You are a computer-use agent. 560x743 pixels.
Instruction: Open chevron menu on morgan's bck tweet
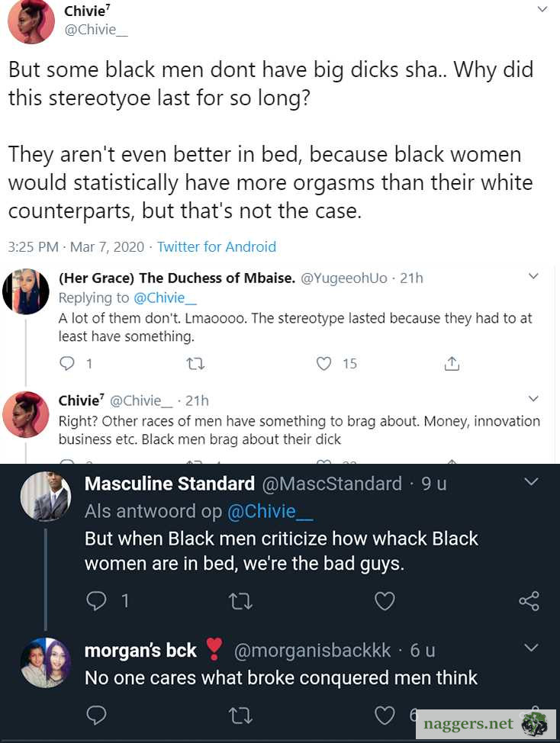pyautogui.click(x=532, y=648)
